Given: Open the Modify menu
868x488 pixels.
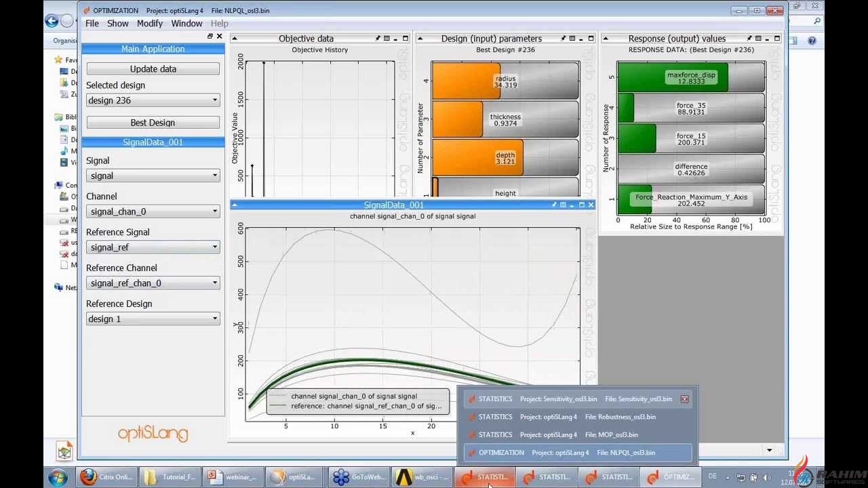Looking at the screenshot, I should coord(149,23).
